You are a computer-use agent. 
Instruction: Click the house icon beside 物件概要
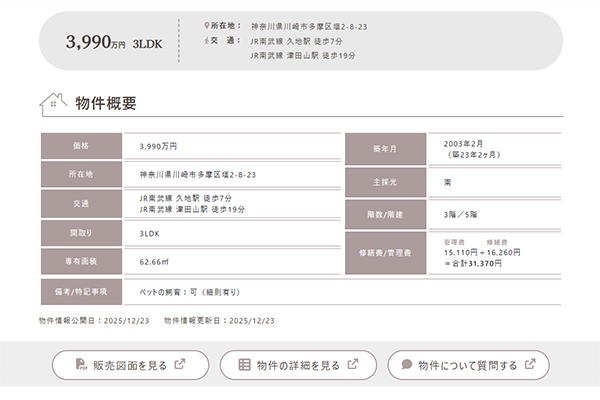54,102
